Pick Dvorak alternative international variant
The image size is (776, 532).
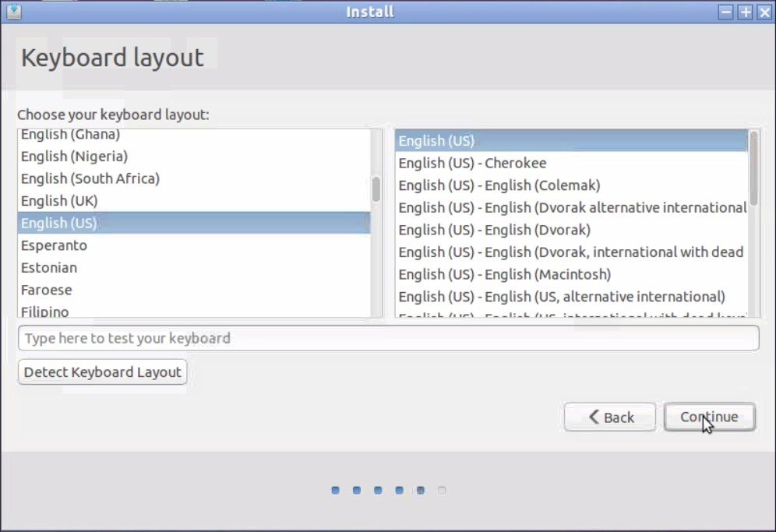(x=572, y=207)
